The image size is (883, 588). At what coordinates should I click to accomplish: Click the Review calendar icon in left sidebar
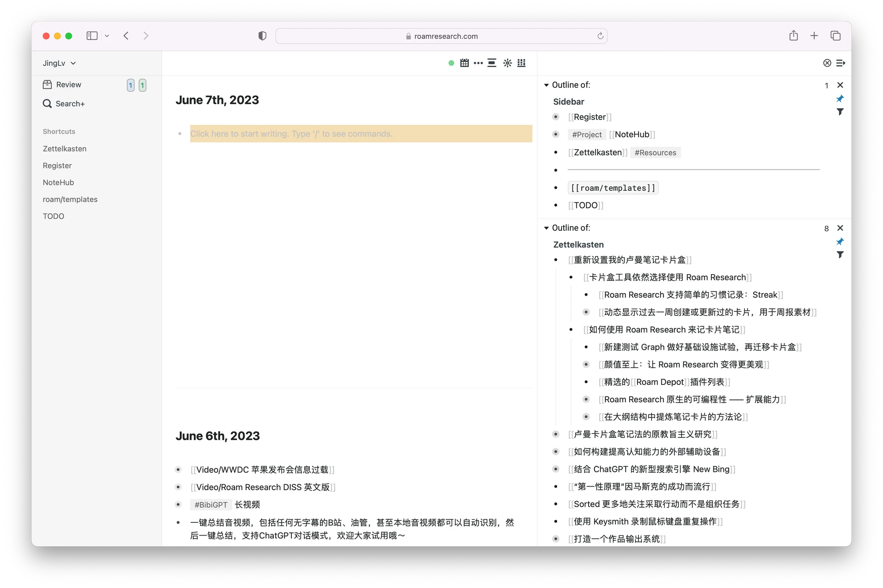(x=47, y=84)
